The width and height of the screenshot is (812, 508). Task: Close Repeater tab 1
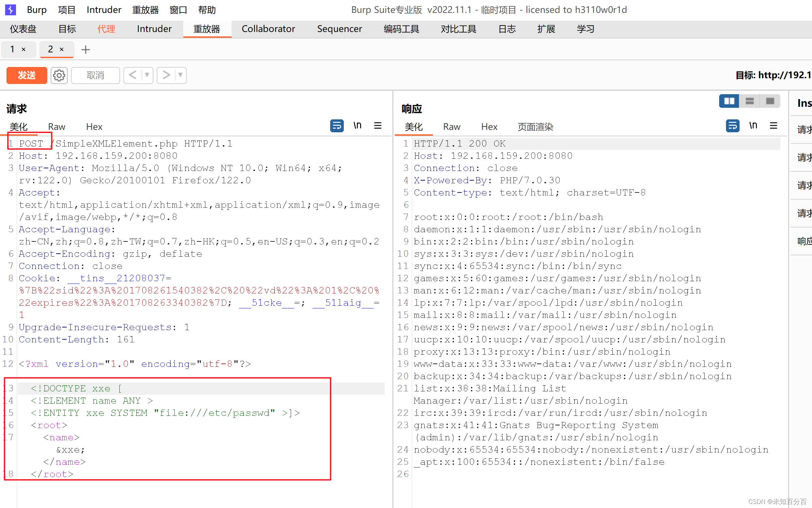[x=23, y=50]
